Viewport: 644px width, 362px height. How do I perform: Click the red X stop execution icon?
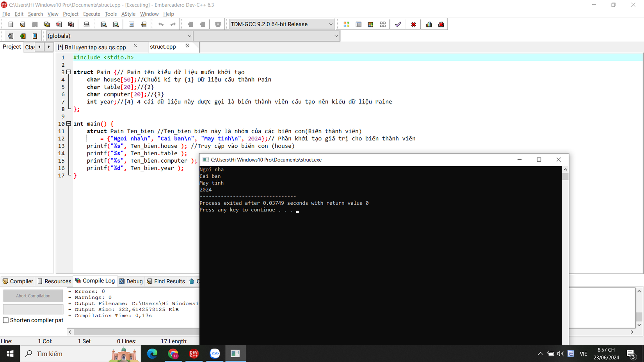tap(413, 24)
